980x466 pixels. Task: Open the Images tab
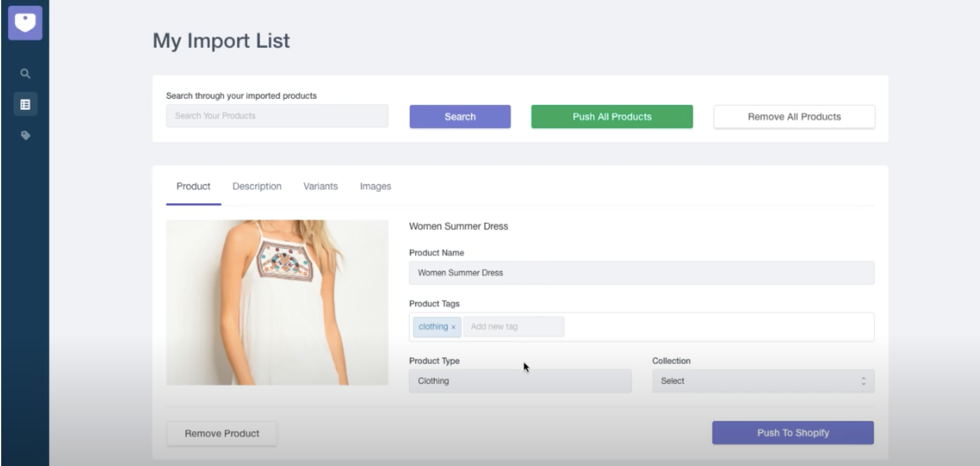375,187
